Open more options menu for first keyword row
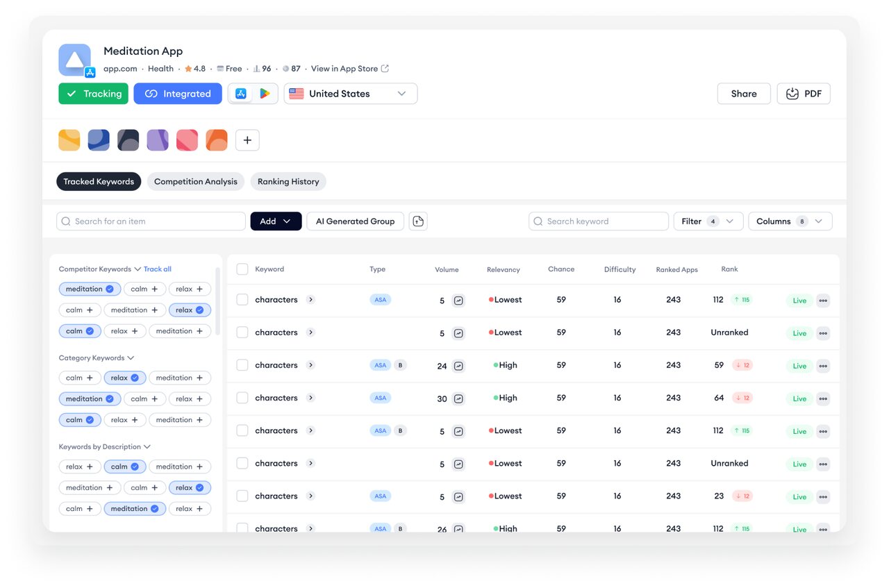The height and width of the screenshot is (588, 889). point(823,301)
